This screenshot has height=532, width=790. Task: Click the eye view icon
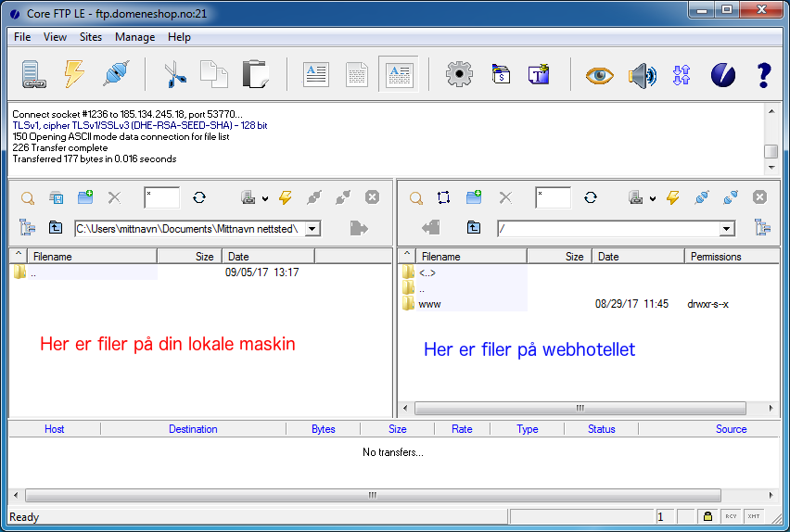coord(600,76)
